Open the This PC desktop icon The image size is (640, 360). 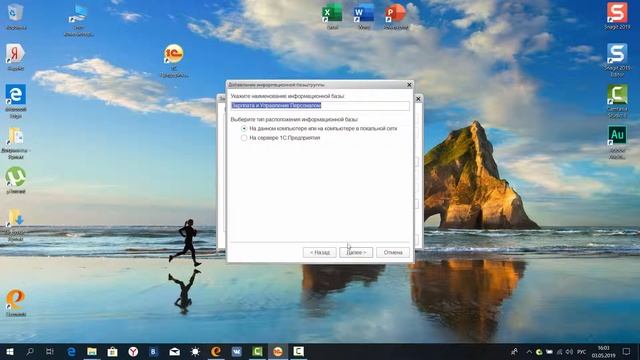pos(78,20)
